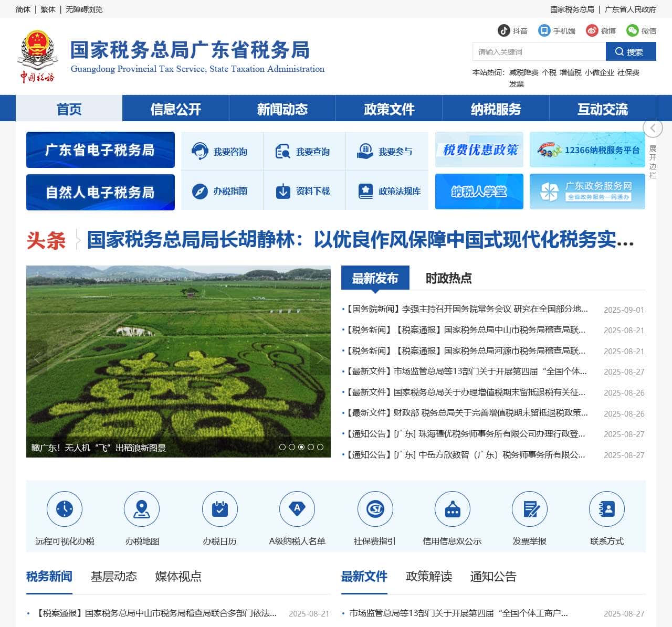Select the 远程可视化办税 remote tax service icon
The height and width of the screenshot is (627, 672).
pyautogui.click(x=64, y=508)
